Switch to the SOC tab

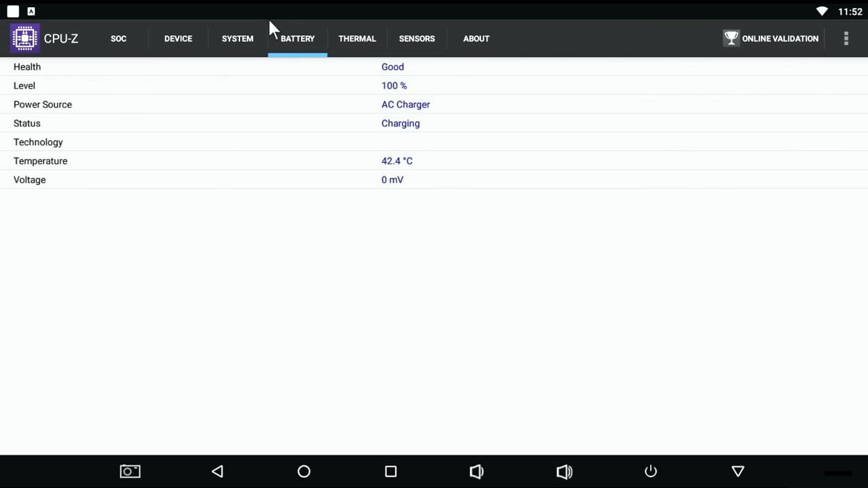click(118, 38)
